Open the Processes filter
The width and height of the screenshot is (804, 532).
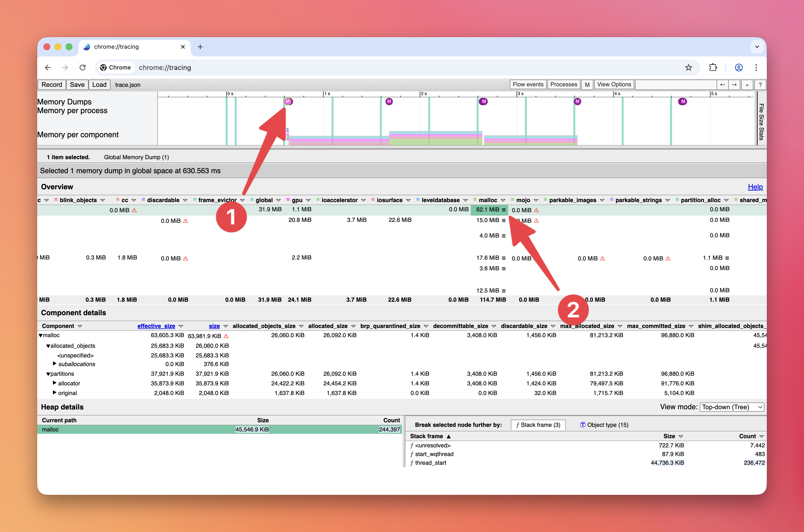point(563,84)
